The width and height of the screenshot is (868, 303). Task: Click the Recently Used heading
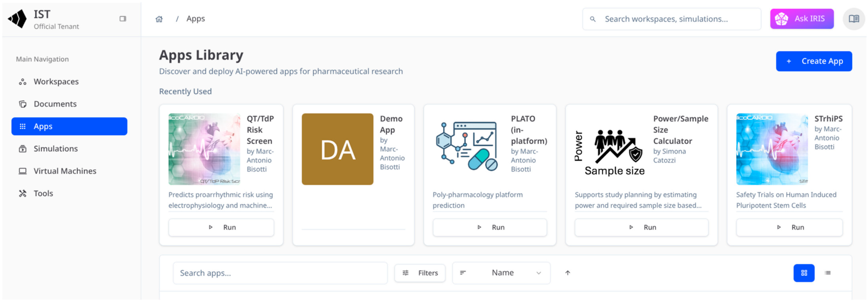(185, 92)
